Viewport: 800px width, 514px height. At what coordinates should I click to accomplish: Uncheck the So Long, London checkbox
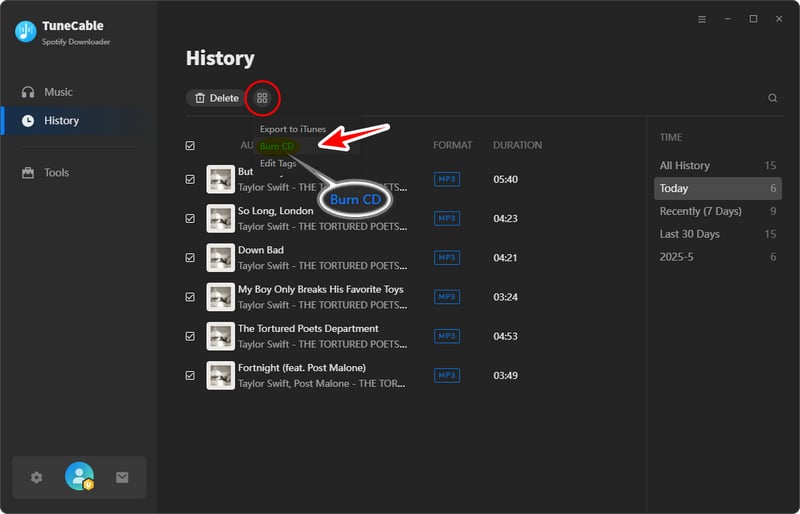(190, 218)
